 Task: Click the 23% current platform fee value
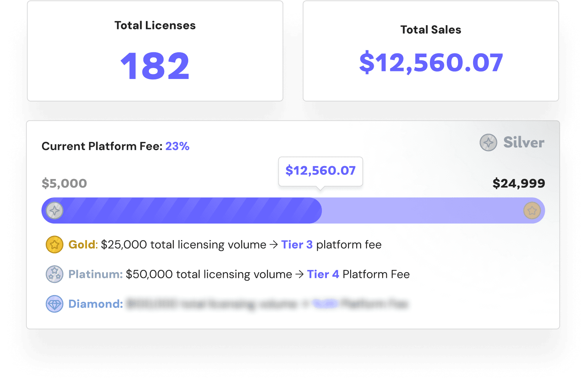(177, 146)
